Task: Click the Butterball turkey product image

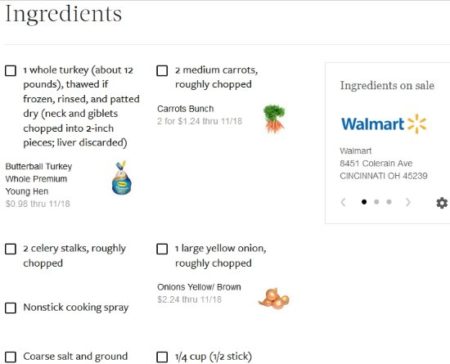Action: [x=121, y=178]
